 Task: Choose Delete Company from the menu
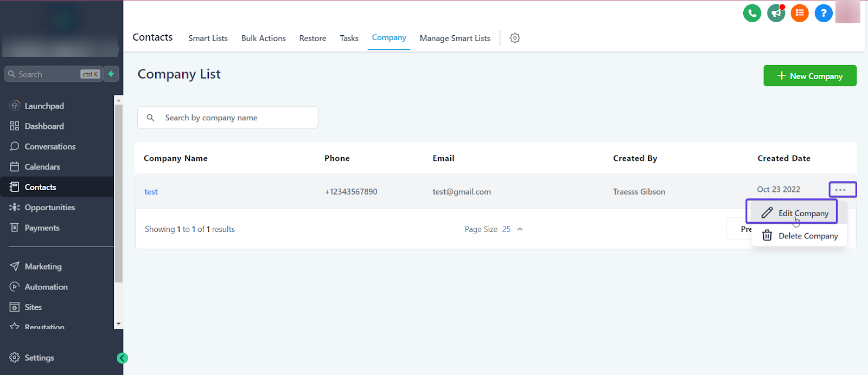click(800, 236)
